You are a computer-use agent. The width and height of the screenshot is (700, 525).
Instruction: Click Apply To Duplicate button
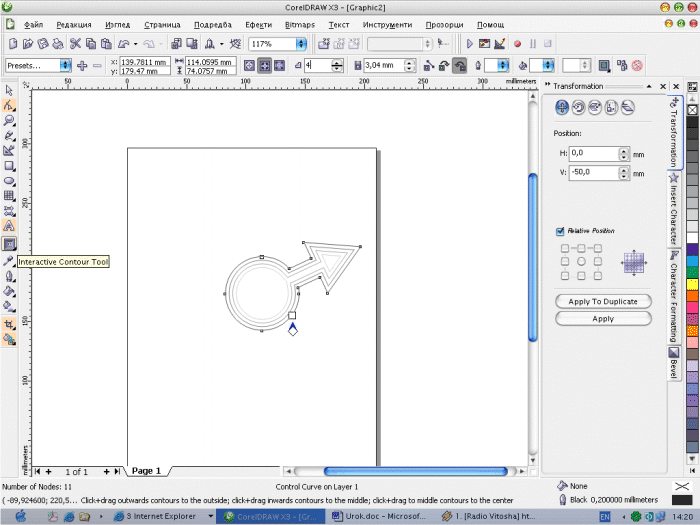(x=603, y=301)
